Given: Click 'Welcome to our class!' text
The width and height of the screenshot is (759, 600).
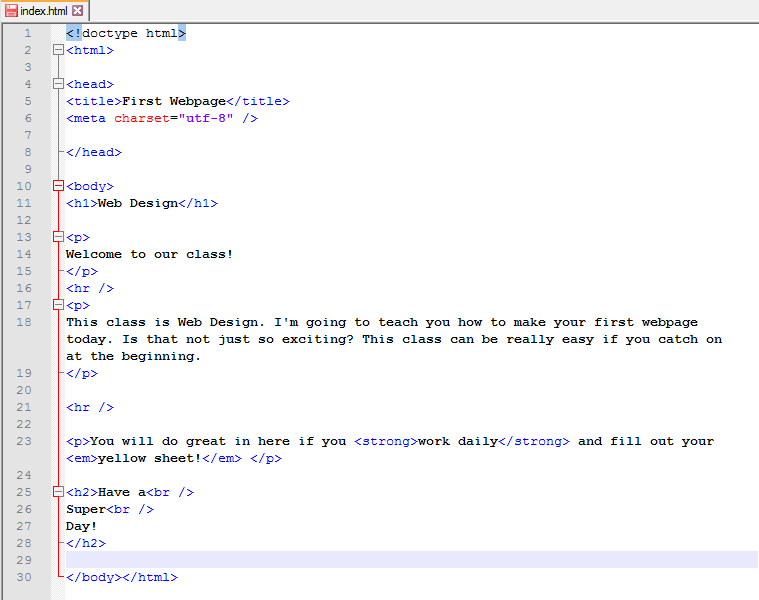Looking at the screenshot, I should [149, 254].
